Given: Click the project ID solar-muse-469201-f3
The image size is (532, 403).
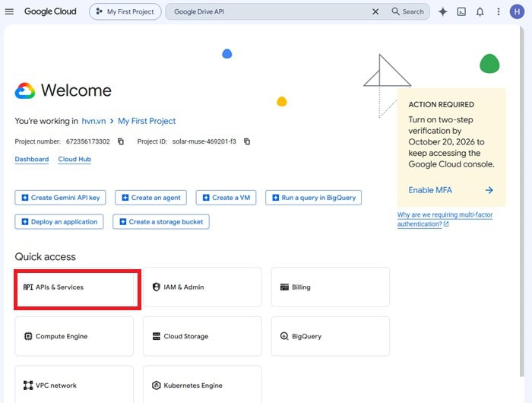Looking at the screenshot, I should coord(204,141).
